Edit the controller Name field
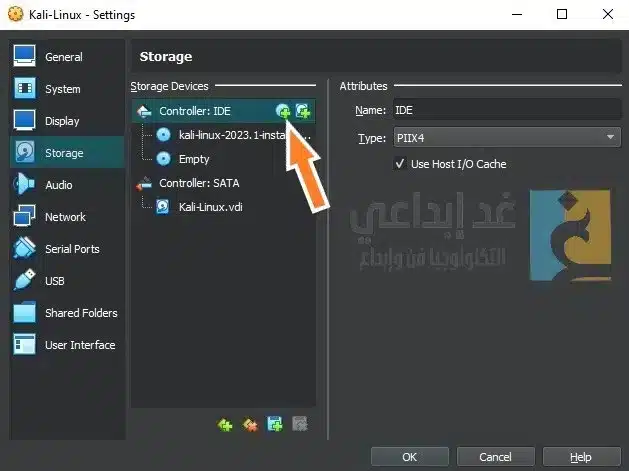 [507, 110]
